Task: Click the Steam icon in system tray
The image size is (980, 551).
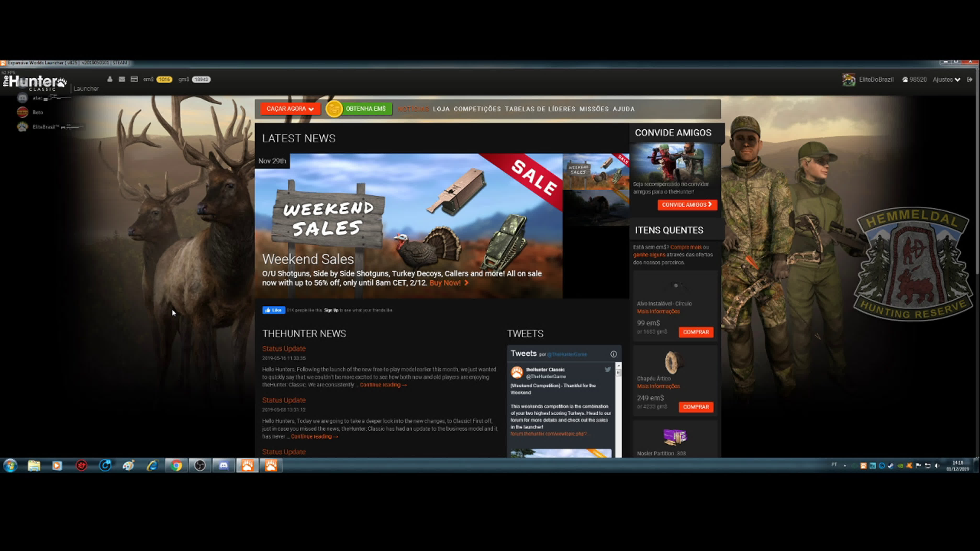Action: [891, 466]
